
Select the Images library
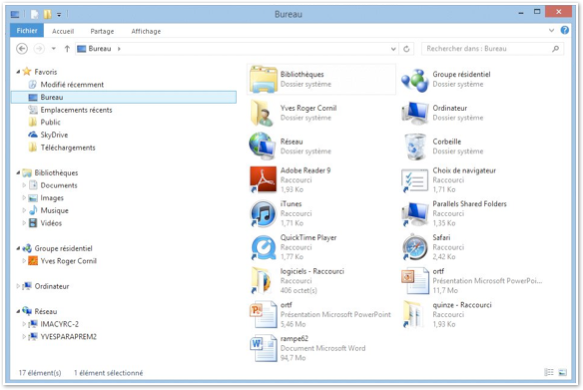tap(52, 198)
